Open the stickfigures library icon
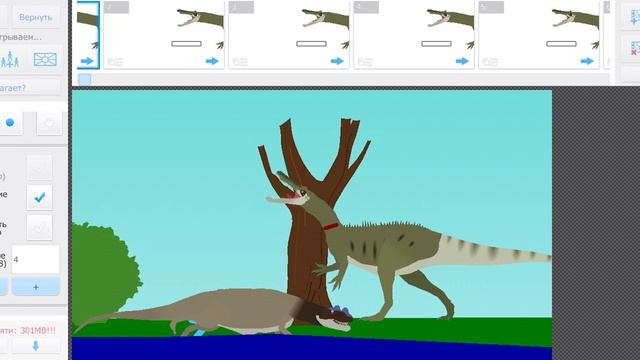Viewport: 640px width, 360px height. point(10,60)
